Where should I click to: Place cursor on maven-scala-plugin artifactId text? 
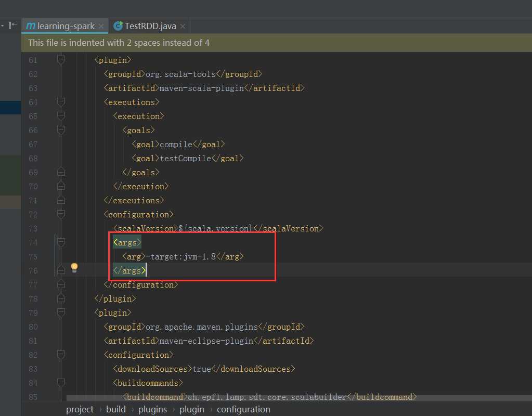tap(202, 88)
